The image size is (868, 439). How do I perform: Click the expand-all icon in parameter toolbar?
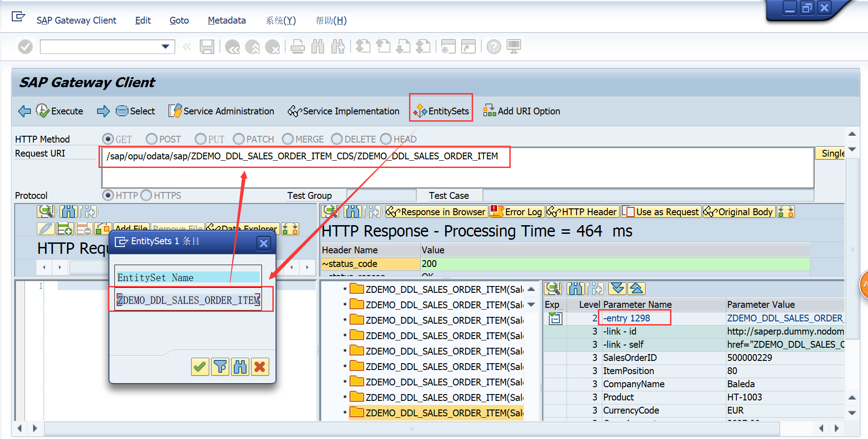click(x=617, y=288)
